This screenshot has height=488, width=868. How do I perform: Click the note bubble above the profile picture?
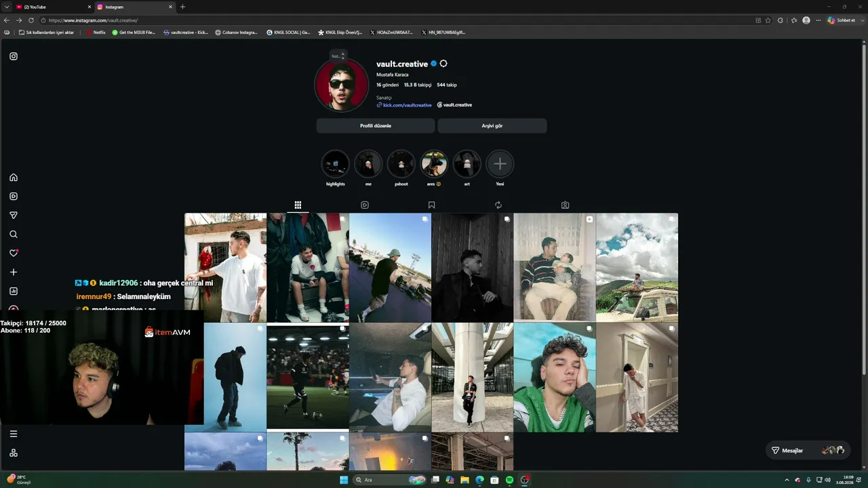(338, 56)
